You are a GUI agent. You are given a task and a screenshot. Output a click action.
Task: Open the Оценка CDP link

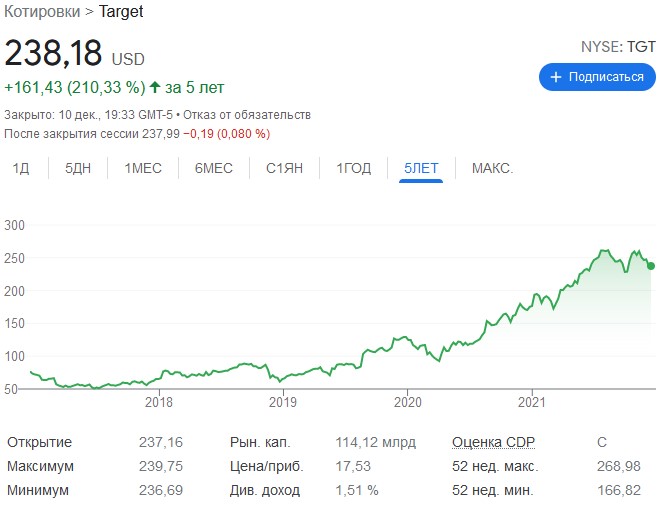[x=493, y=442]
